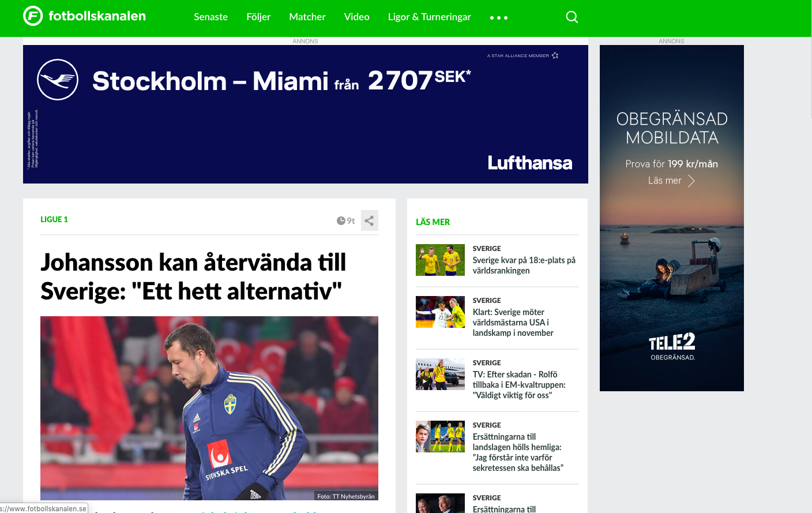Go to Matcher section
Viewport: 812px width, 513px height.
307,17
